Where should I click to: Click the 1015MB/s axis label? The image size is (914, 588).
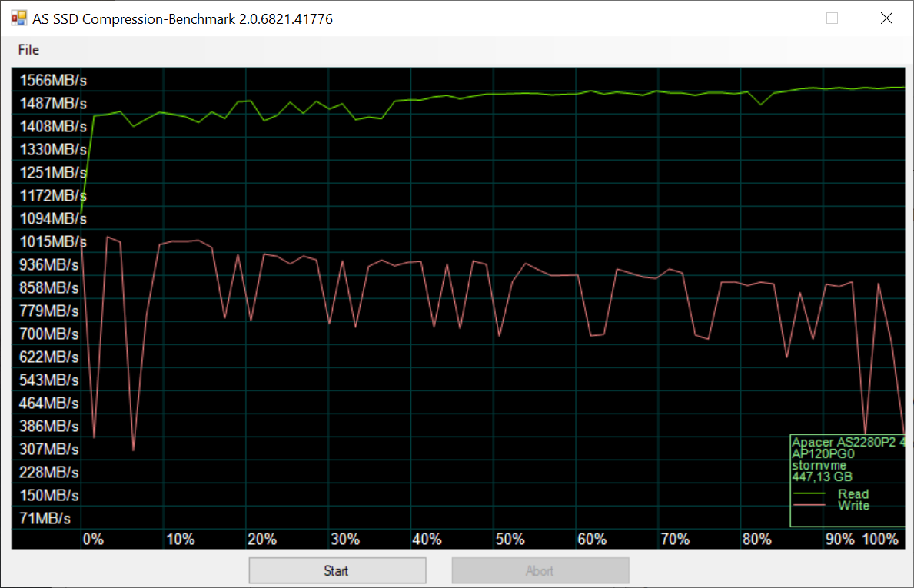53,242
